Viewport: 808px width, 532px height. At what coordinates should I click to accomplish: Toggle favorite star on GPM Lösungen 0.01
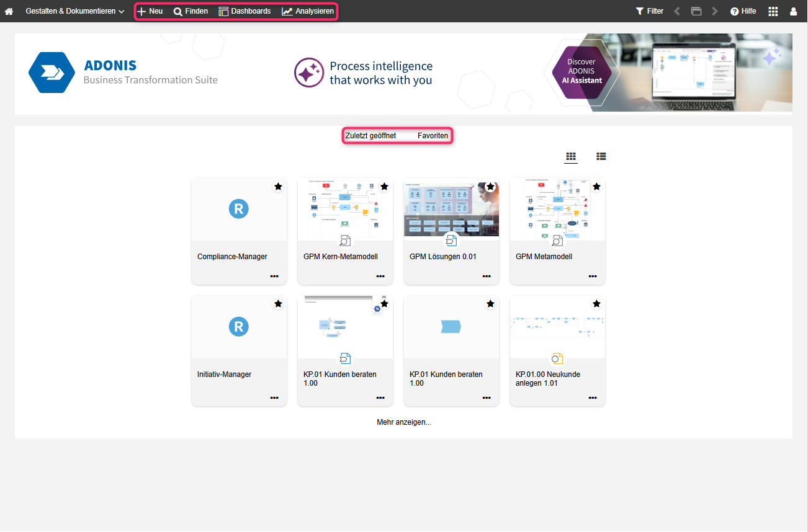[x=490, y=186]
